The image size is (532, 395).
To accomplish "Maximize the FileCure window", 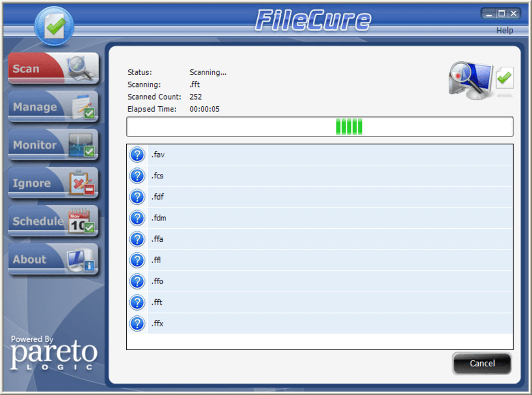I will [x=501, y=14].
